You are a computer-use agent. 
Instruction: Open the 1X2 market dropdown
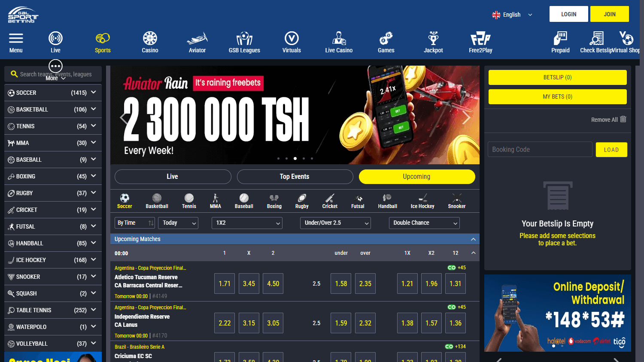[247, 223]
